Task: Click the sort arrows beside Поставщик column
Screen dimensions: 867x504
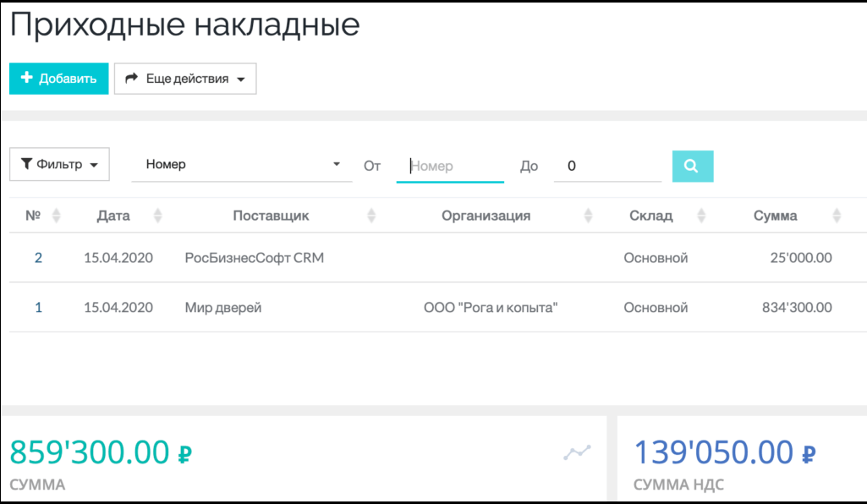Action: tap(370, 216)
